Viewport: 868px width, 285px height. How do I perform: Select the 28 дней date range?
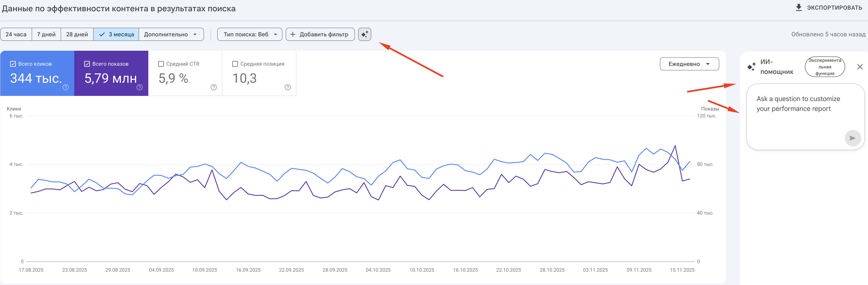pos(77,34)
